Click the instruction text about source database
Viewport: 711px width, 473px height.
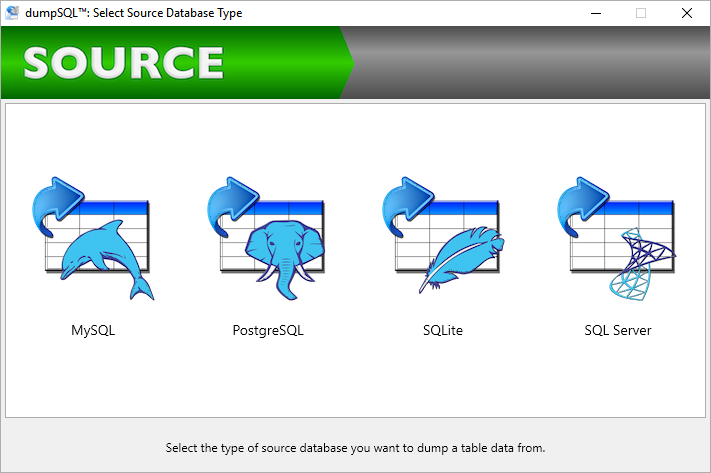355,448
